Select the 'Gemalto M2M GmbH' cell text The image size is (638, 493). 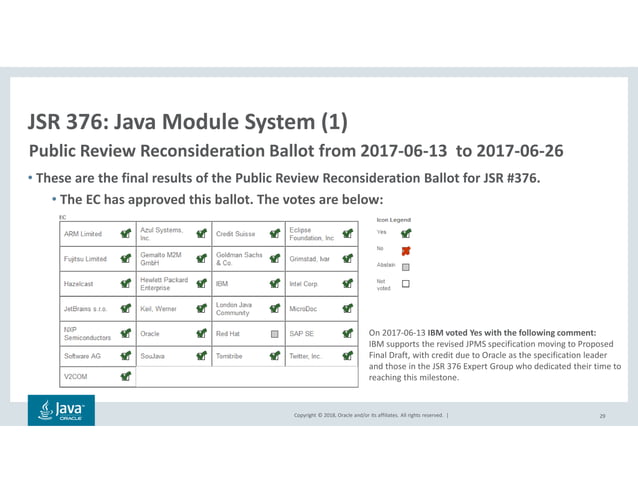161,259
